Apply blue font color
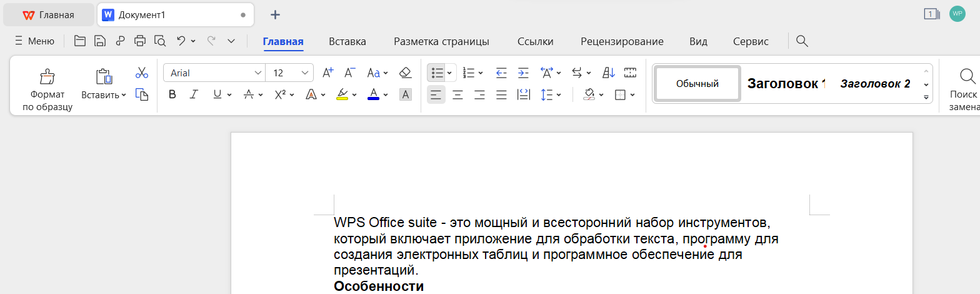Screen dimensions: 980x294 point(374,94)
